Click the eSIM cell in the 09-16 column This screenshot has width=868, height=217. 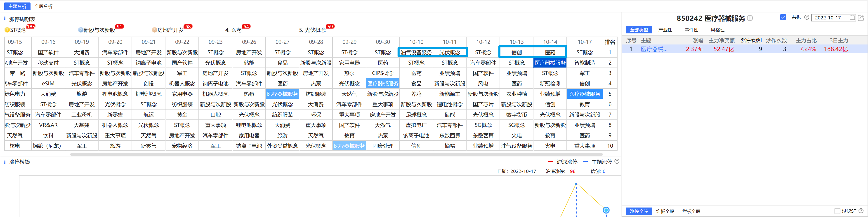coord(48,84)
